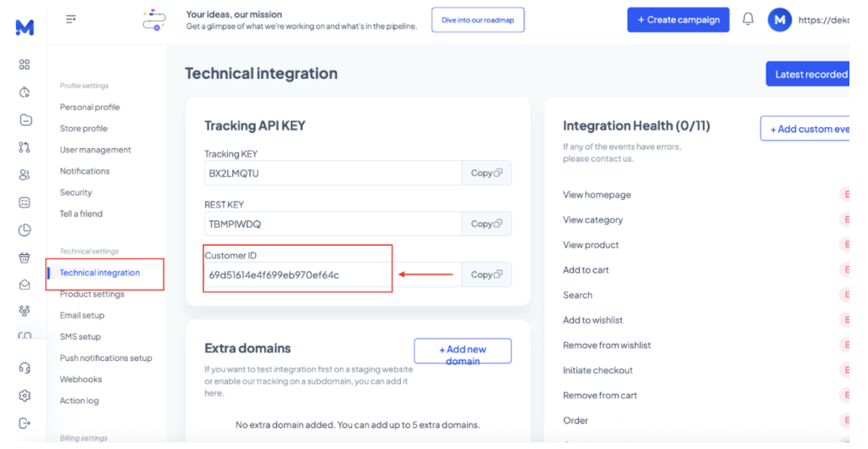Click the notification bell icon
This screenshot has width=868, height=449.
point(748,19)
